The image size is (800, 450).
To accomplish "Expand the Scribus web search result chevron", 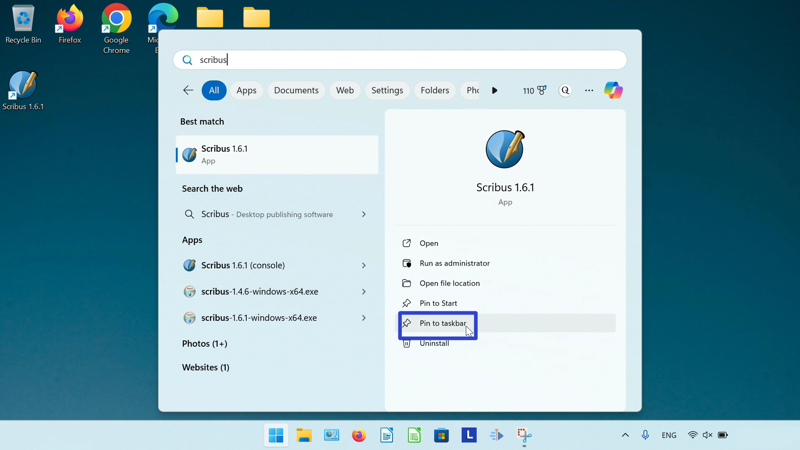I will point(364,214).
